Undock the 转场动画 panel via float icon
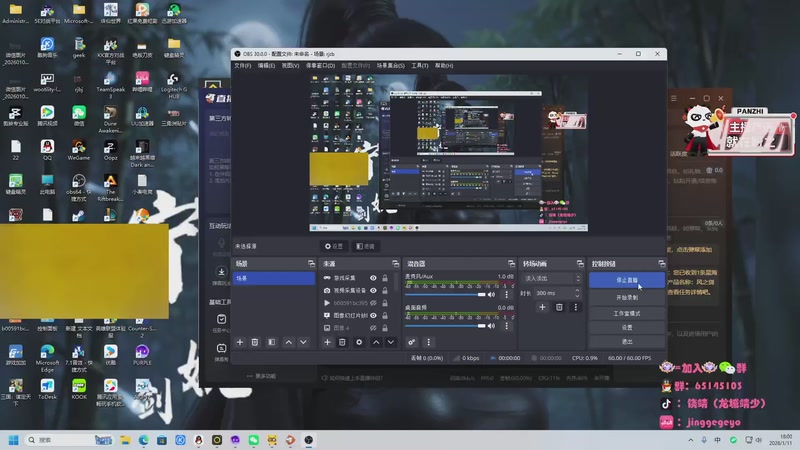Viewport: 800px width, 450px height. pos(580,264)
